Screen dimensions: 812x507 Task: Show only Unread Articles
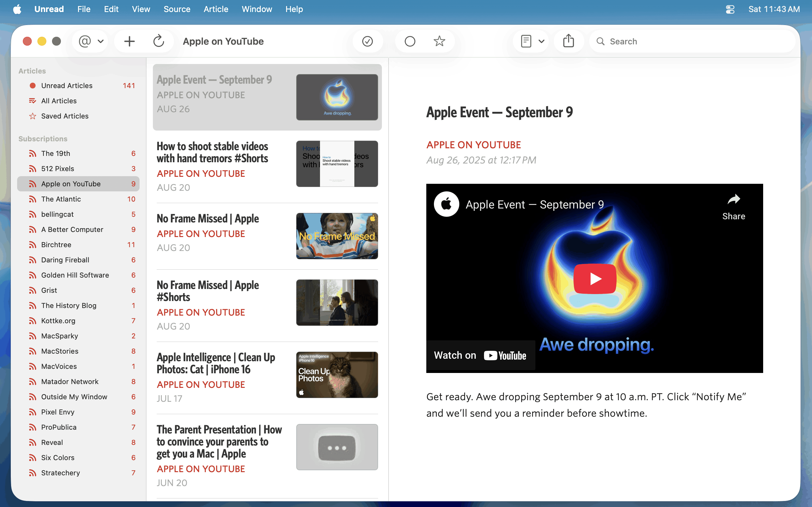[x=67, y=86]
